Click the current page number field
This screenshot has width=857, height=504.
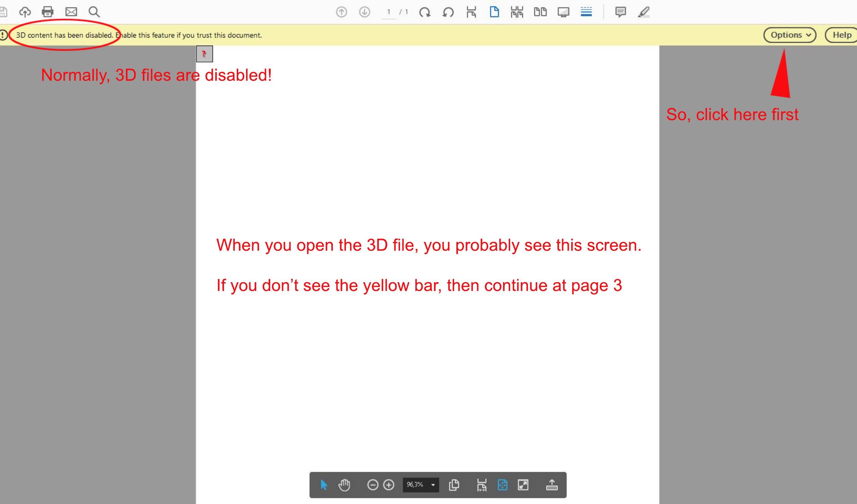[x=389, y=12]
